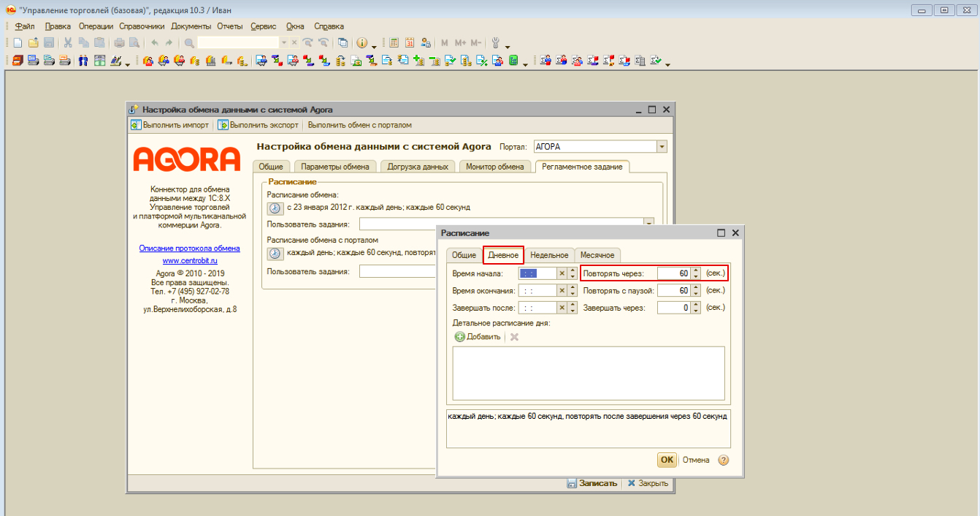Open 'Описание протокола обмена' link
The image size is (980, 516).
[x=189, y=248]
